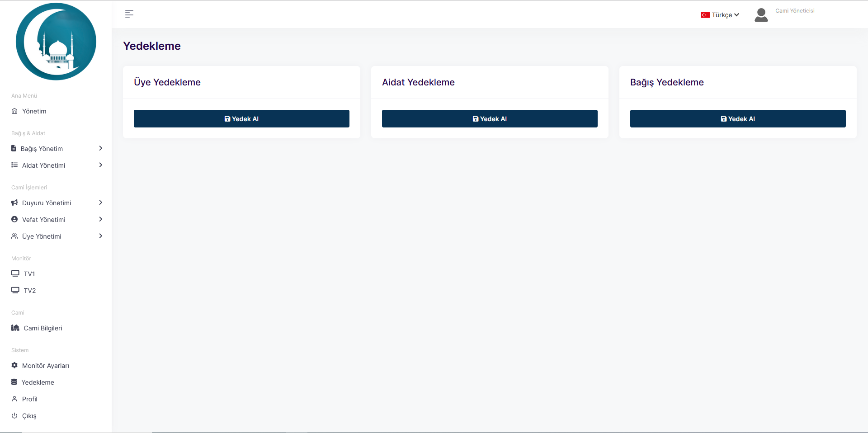Image resolution: width=868 pixels, height=433 pixels.
Task: Click Yedek Al under Üye Yedekleme
Action: 241,119
